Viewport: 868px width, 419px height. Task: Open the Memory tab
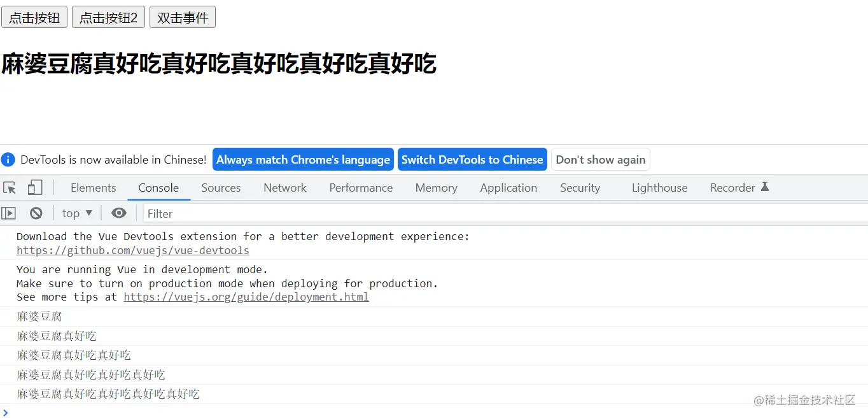pyautogui.click(x=437, y=188)
